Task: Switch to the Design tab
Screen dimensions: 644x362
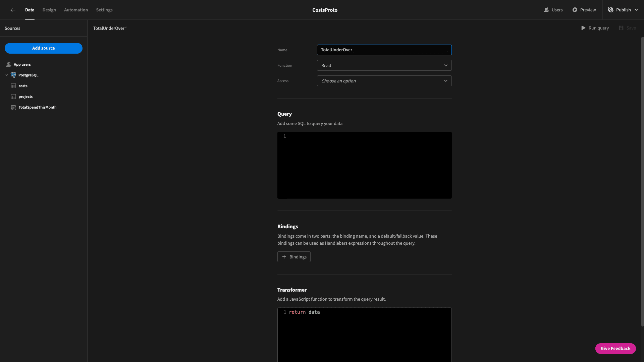Action: coord(49,10)
